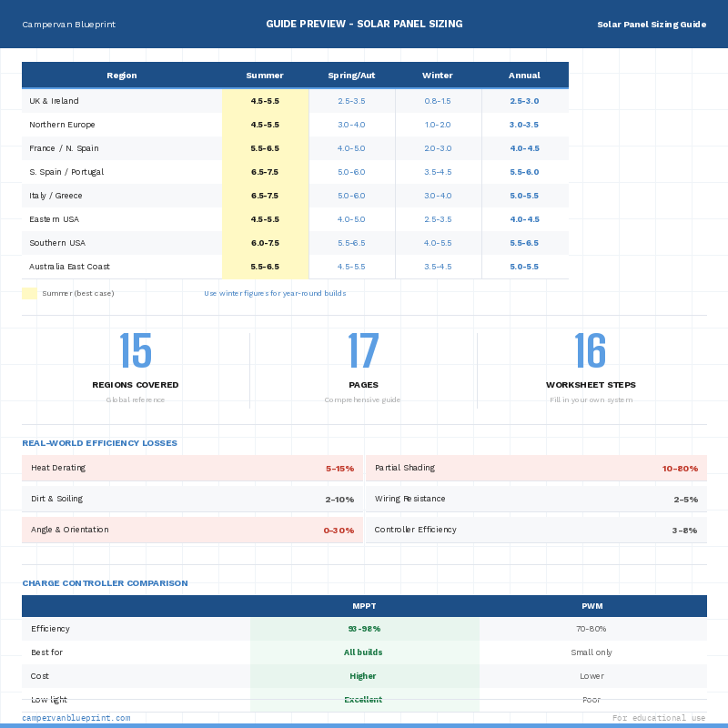Click the yellow Summer best case swatch
The width and height of the screenshot is (728, 728).
(x=30, y=293)
